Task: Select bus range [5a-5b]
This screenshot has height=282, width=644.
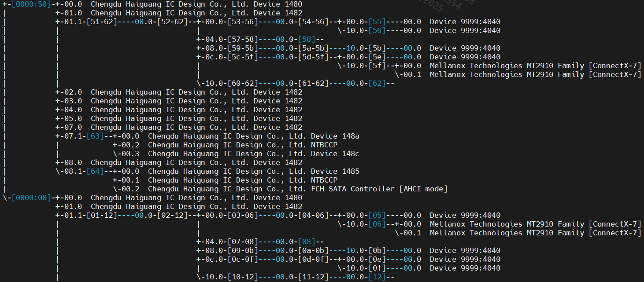Action: (313, 48)
